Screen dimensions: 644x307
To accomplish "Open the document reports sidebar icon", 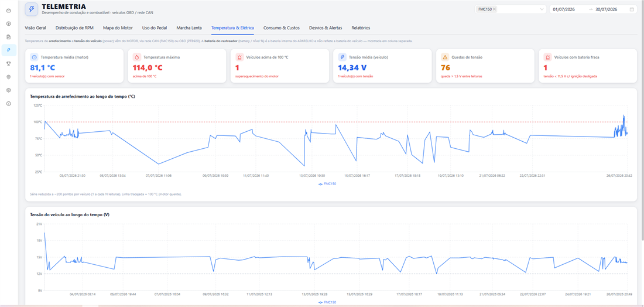I will coord(9,36).
